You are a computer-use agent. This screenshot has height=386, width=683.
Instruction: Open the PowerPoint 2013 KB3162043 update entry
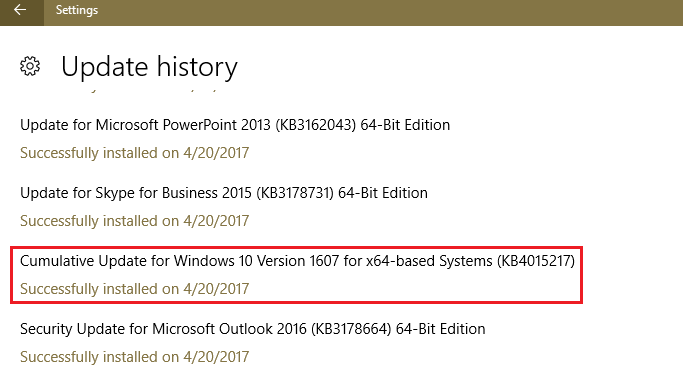(x=235, y=125)
